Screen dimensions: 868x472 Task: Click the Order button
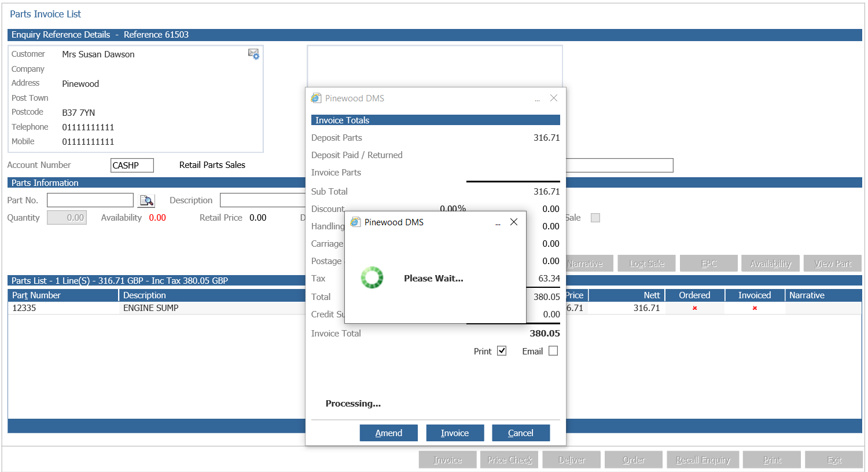click(634, 460)
